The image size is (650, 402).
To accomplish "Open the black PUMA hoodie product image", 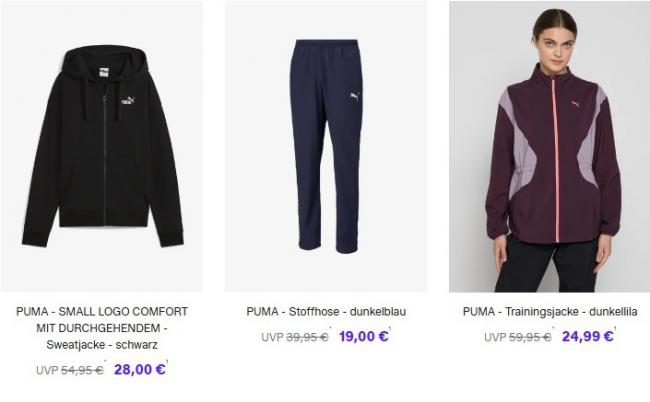I will tap(102, 146).
